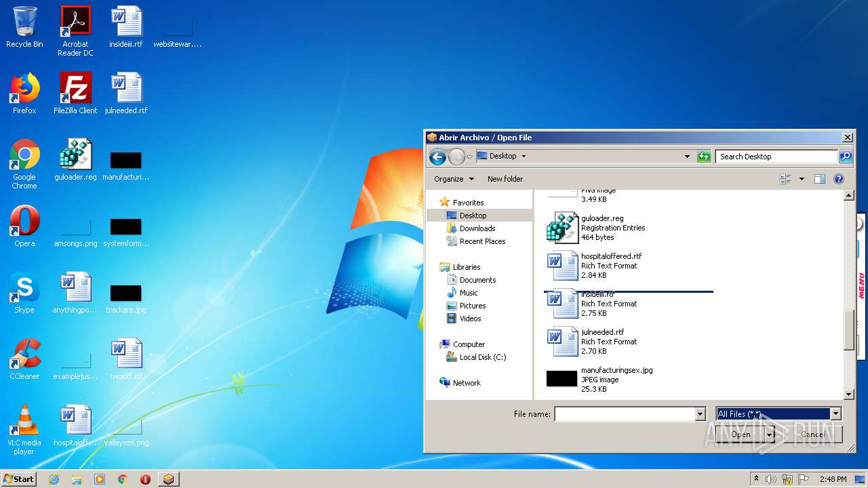This screenshot has width=868, height=488.
Task: Select guloader.reg desktop icon
Action: pyautogui.click(x=75, y=160)
